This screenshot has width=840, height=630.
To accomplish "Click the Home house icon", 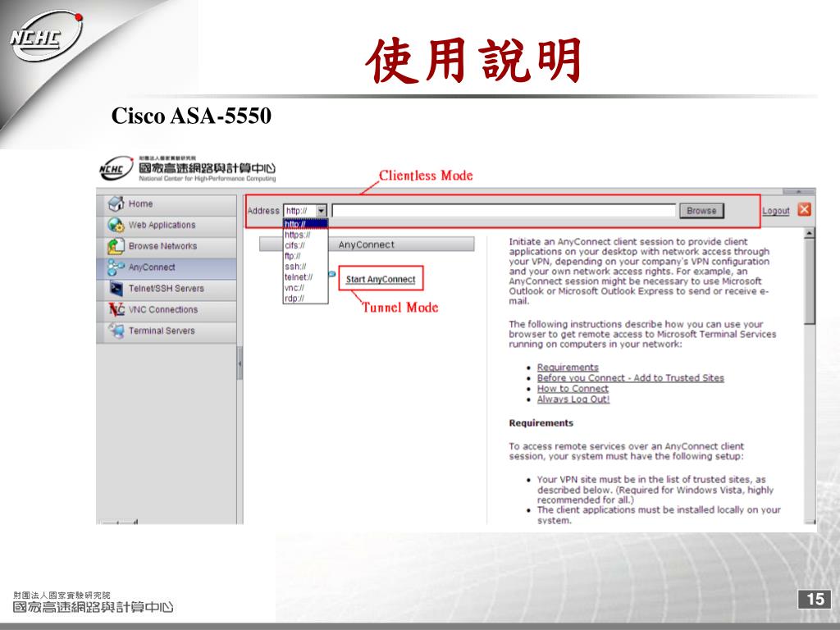I will [x=116, y=204].
